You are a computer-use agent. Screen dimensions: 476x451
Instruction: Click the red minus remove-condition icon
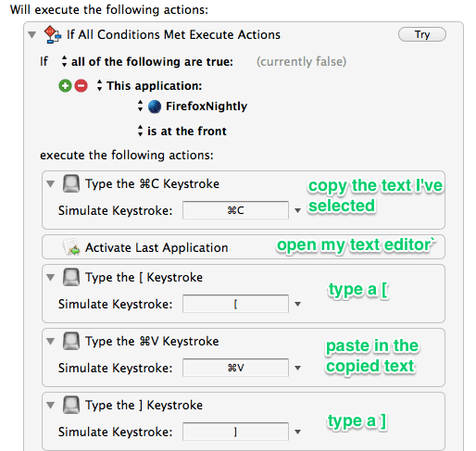tap(81, 85)
